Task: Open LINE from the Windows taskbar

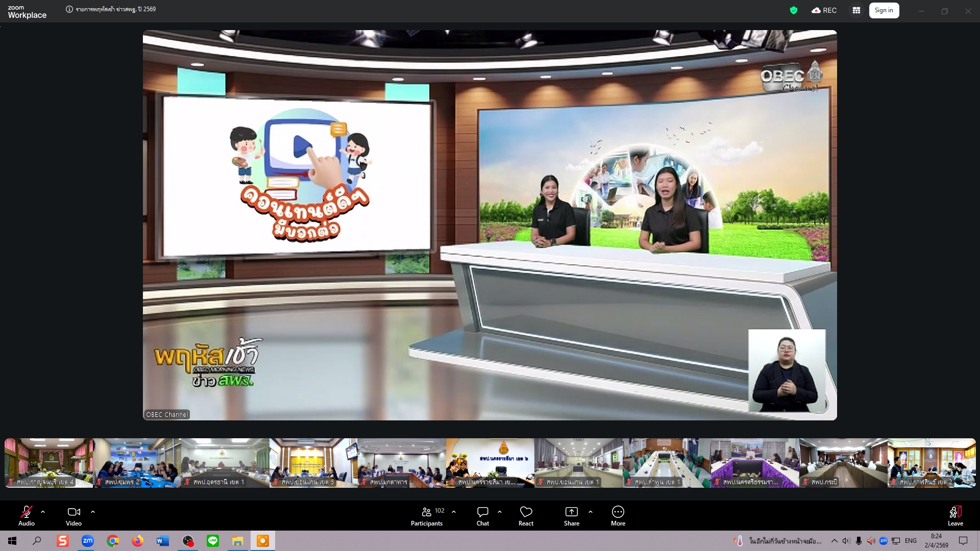Action: 213,541
